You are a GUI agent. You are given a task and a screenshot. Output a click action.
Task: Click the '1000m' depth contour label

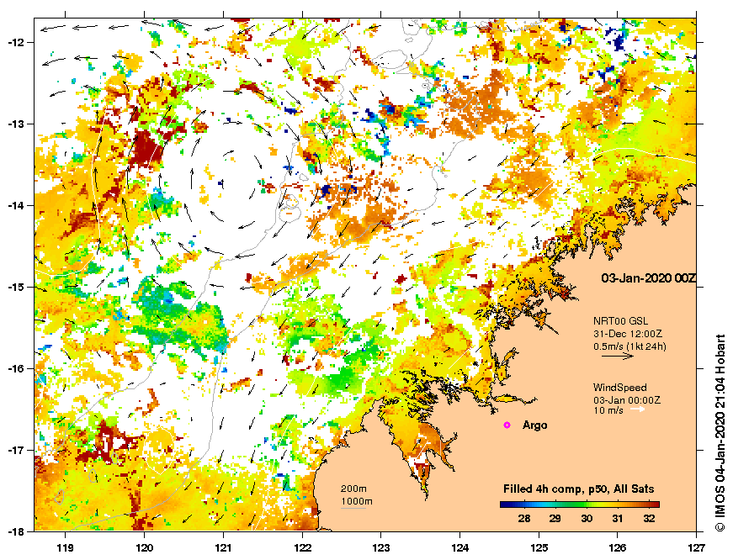click(356, 501)
